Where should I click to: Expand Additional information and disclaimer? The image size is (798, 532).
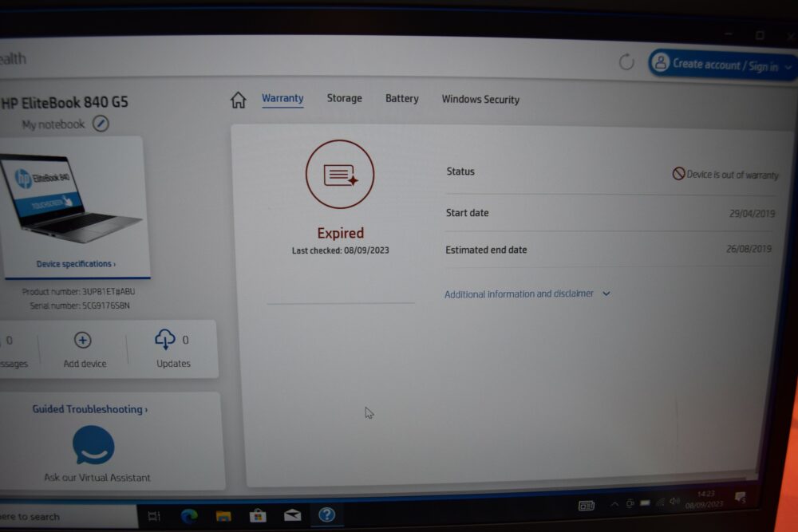coord(527,294)
